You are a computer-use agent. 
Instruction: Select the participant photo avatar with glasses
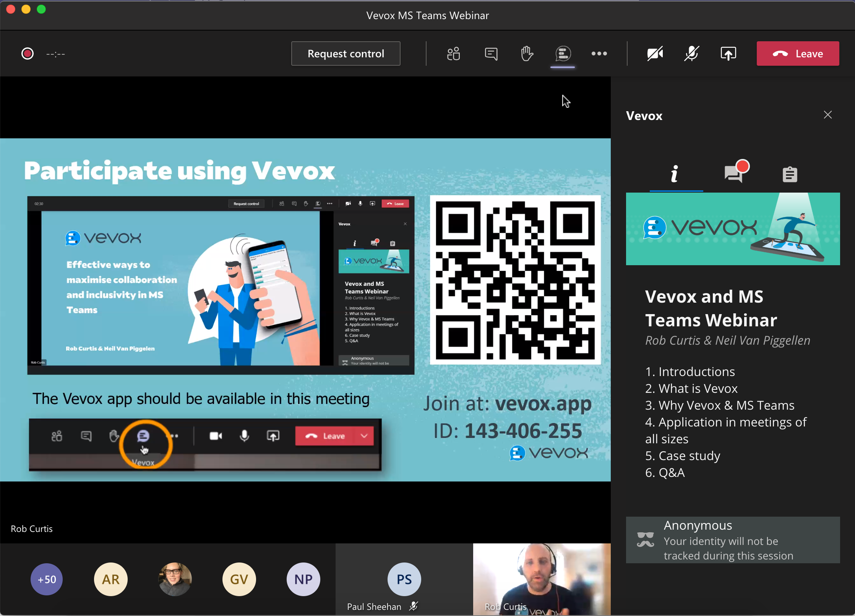click(x=175, y=579)
